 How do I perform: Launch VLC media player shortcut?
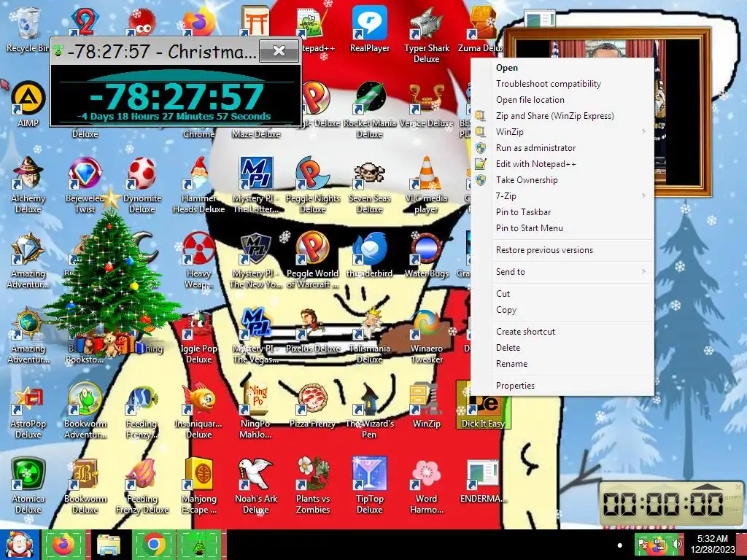tap(426, 184)
